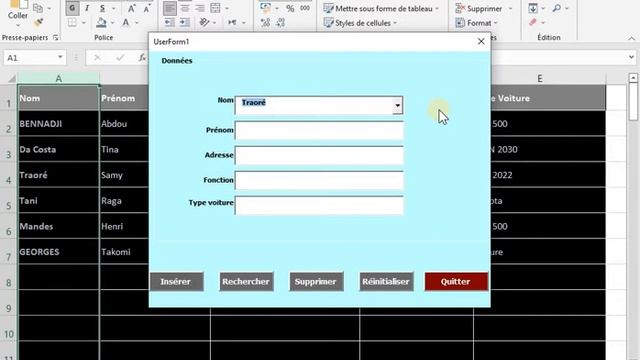This screenshot has height=360, width=640.
Task: Click the merge and center icon
Action: (216, 8)
